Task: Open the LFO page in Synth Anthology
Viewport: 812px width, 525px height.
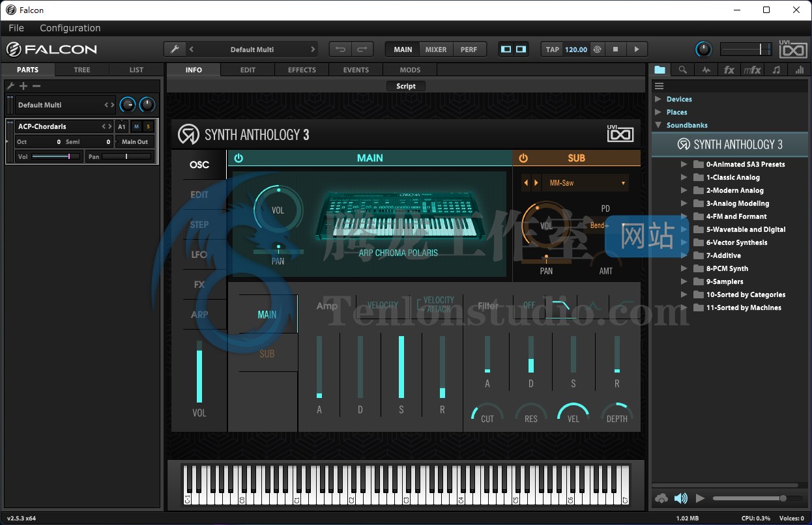Action: point(199,255)
